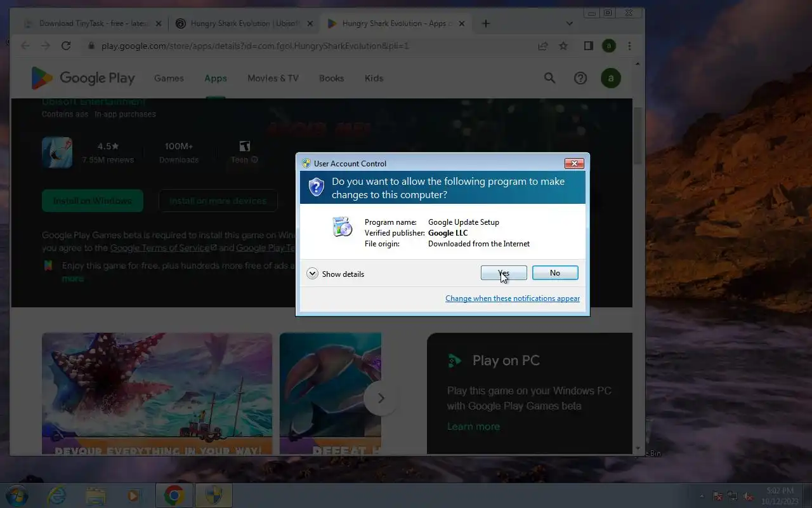Click the Google Play logo
812x508 pixels.
pyautogui.click(x=83, y=78)
